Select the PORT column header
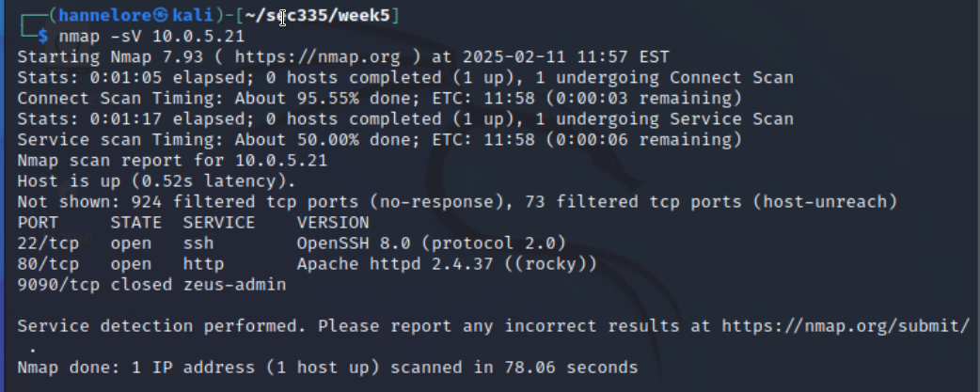980x392 pixels. (38, 223)
